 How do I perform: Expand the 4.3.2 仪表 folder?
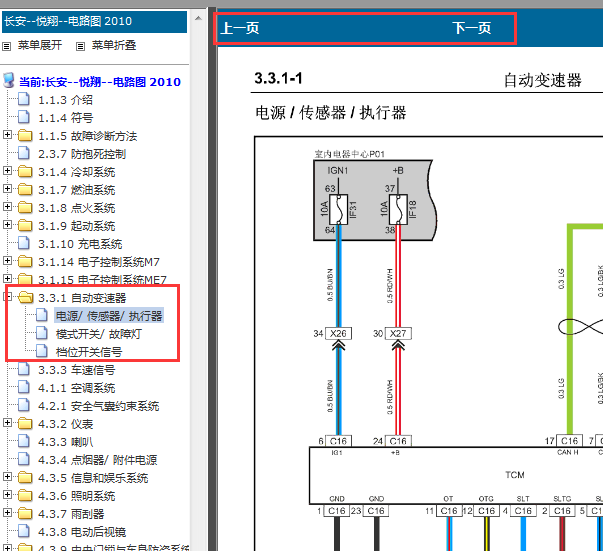pos(7,423)
